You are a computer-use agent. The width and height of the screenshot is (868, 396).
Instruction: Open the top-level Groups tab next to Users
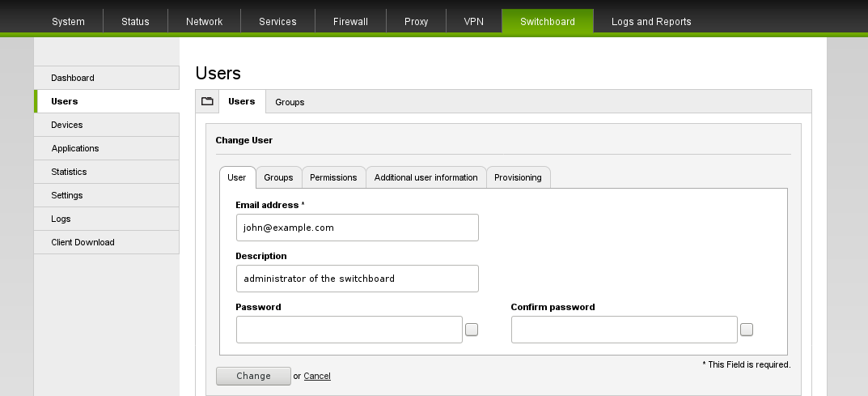point(290,102)
